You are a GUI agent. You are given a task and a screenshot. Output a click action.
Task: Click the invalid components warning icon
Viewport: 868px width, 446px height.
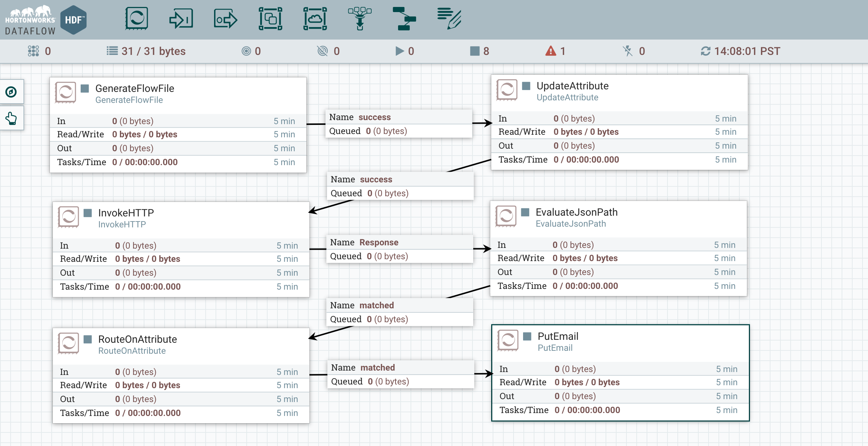tap(551, 51)
